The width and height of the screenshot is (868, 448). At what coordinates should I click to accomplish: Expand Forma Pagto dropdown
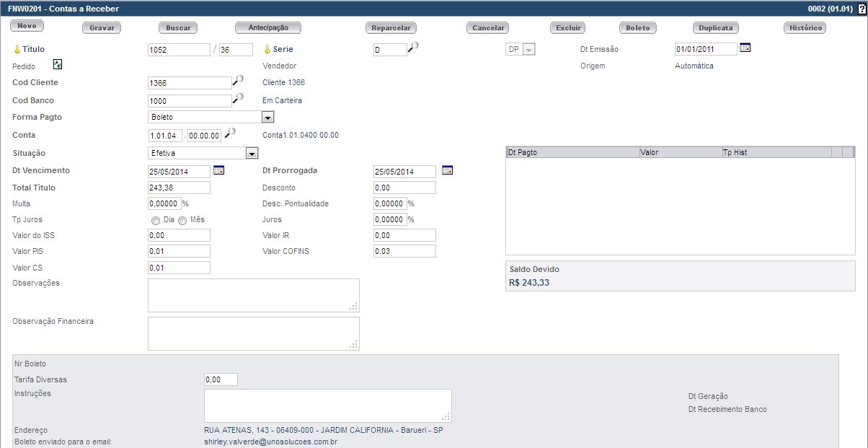coord(267,117)
